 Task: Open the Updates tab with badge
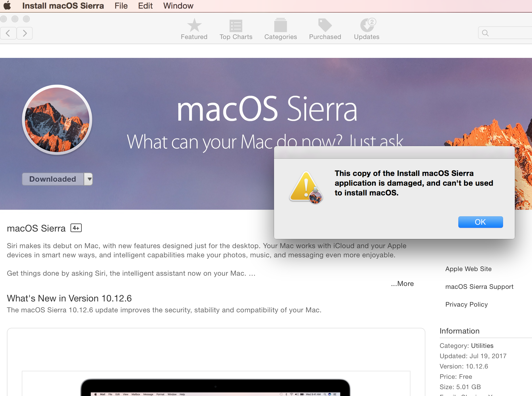click(x=367, y=29)
